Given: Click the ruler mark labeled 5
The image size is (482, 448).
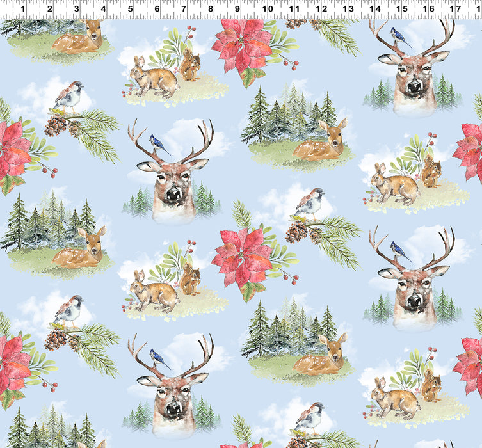Looking at the screenshot, I should (x=130, y=9).
